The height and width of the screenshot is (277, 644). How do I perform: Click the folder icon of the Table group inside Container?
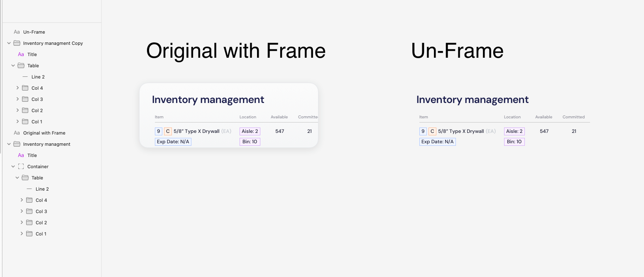click(25, 178)
